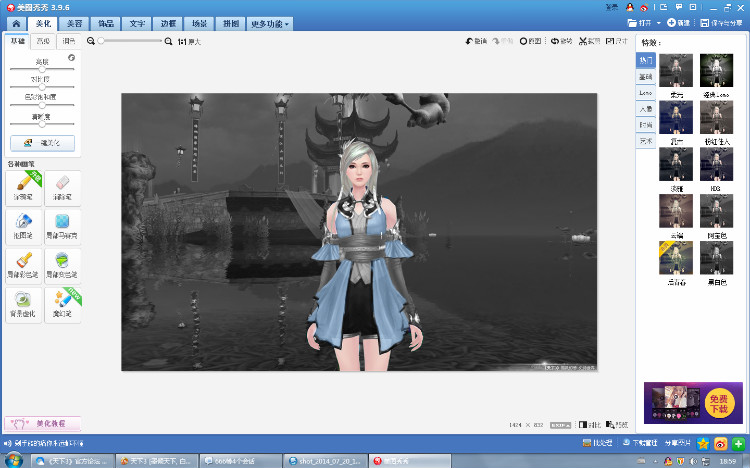The image size is (750, 468).
Task: Click the Weibo icon in title bar
Action: pos(644,7)
